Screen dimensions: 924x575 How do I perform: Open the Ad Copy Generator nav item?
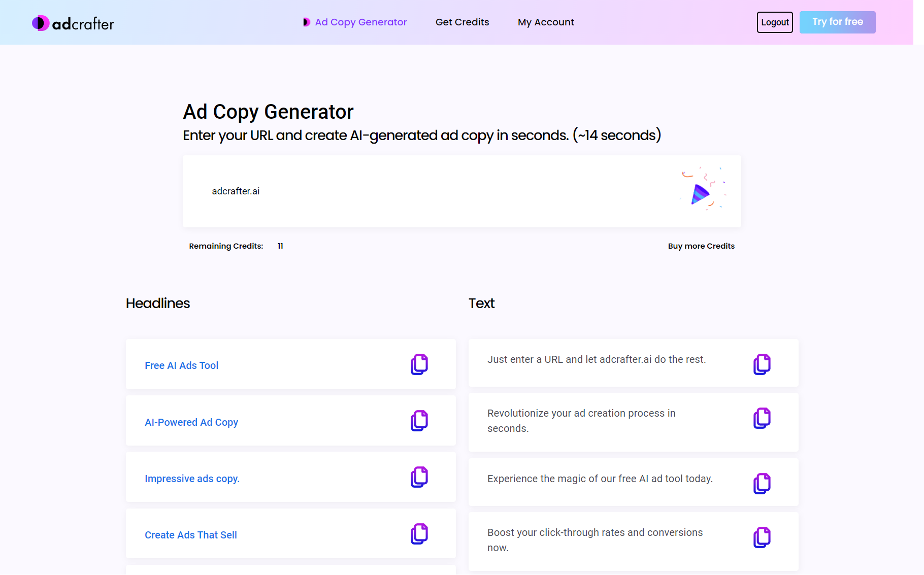point(360,22)
